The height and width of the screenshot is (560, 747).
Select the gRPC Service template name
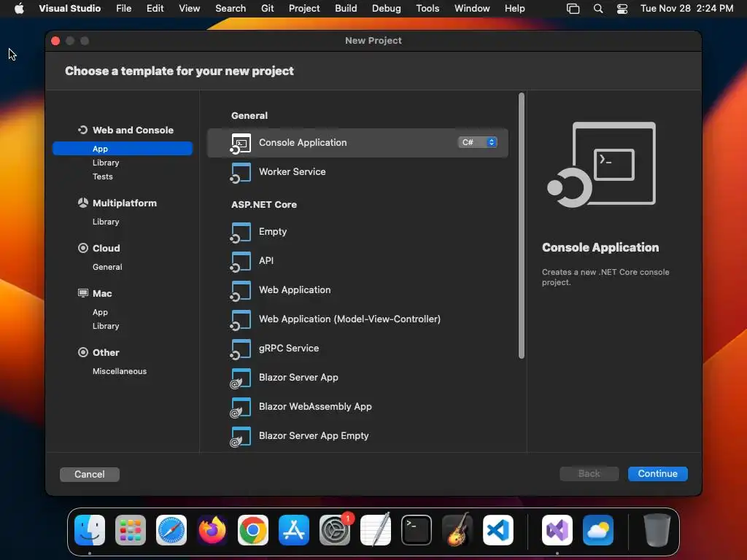click(289, 348)
